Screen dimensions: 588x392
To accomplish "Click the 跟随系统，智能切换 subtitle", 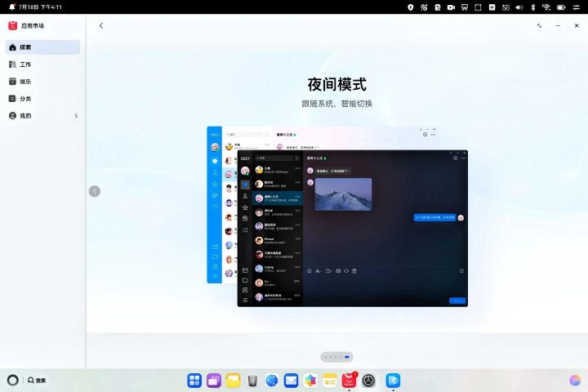I will [x=336, y=104].
